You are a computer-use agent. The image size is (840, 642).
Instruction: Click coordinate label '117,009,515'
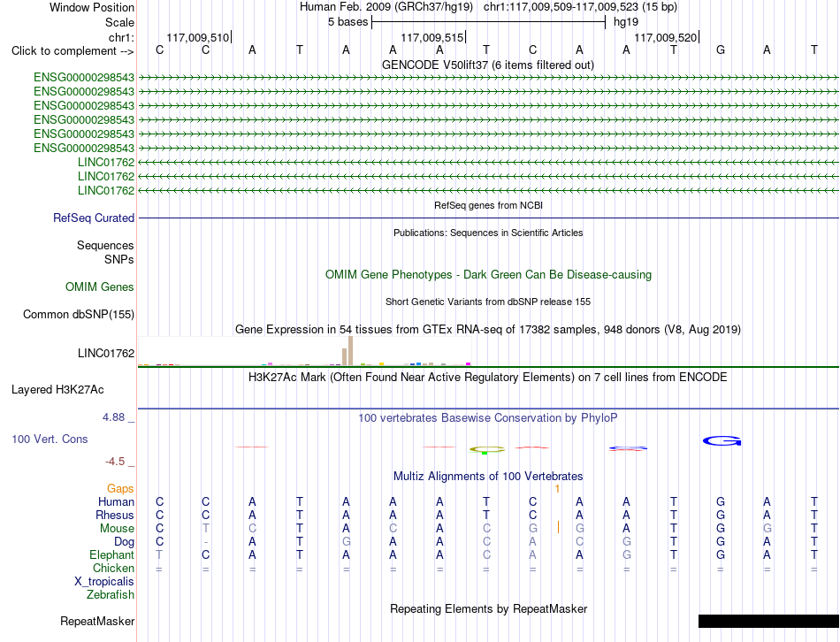click(431, 37)
